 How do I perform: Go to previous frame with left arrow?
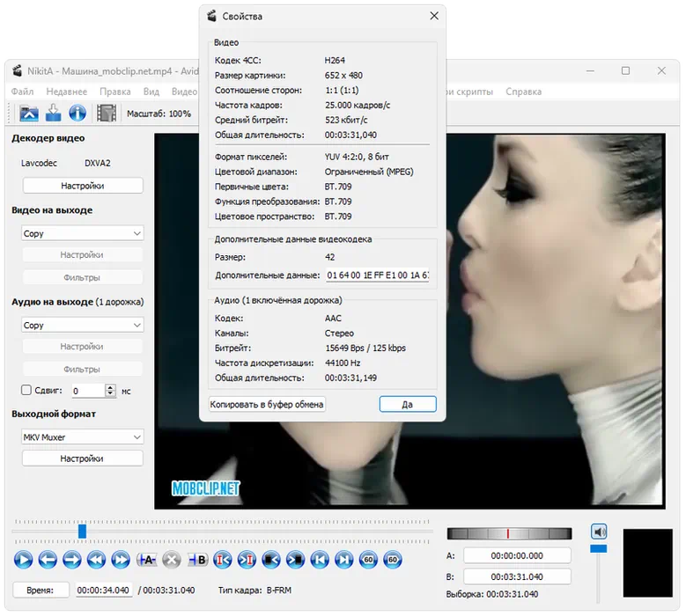48,560
